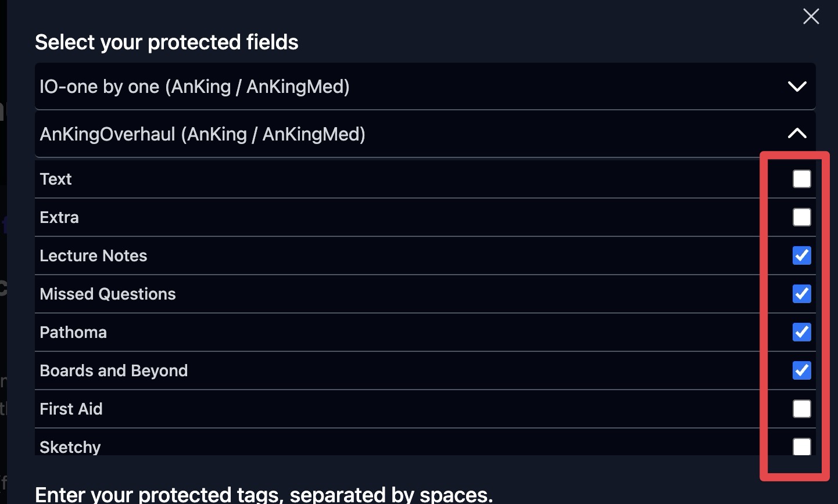Check the Extra field checkbox
The image size is (838, 504).
pos(801,217)
